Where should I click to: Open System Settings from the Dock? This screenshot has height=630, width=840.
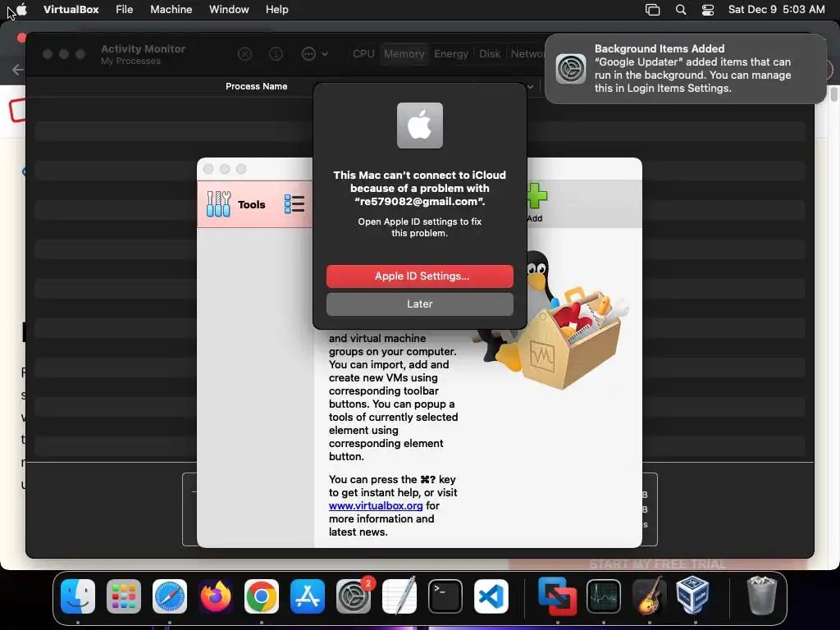(x=354, y=596)
